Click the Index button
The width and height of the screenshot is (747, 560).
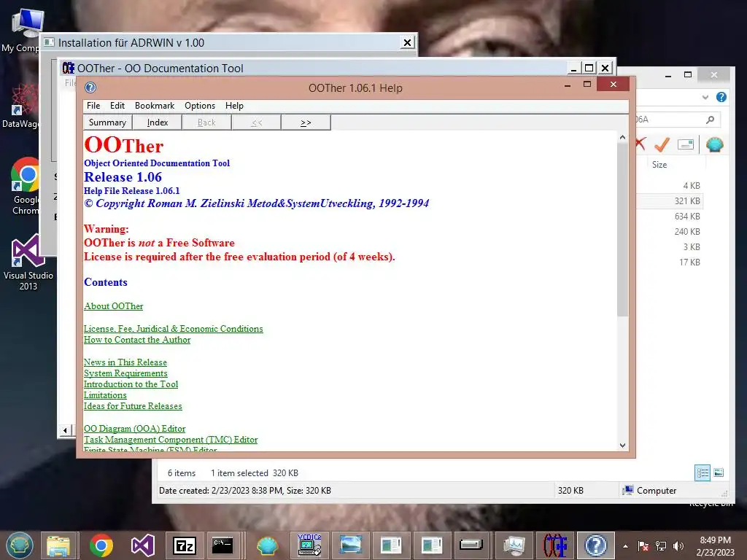tap(158, 122)
